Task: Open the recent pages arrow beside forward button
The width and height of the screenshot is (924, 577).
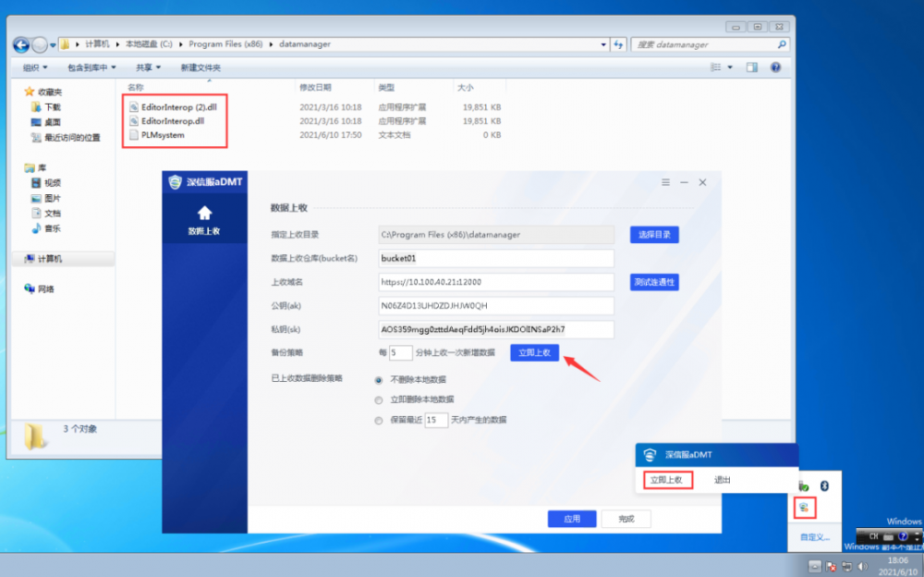Action: click(x=53, y=44)
